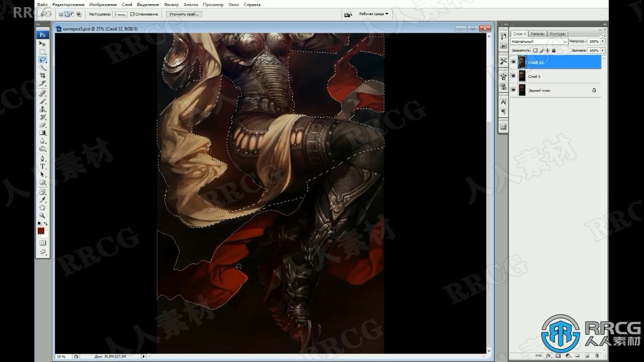This screenshot has height=362, width=644.
Task: Launch Bridge from the options bar
Action: 348,14
